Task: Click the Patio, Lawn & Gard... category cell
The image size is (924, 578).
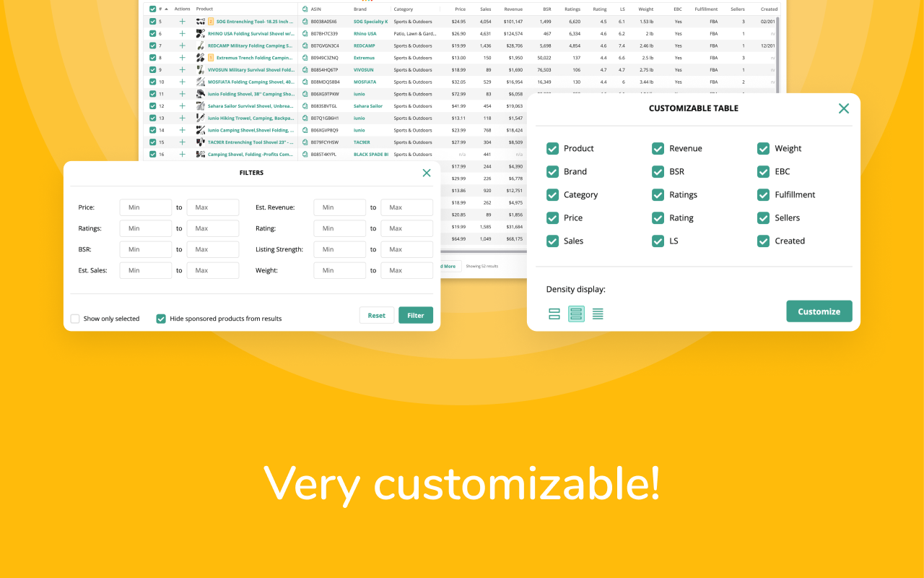Action: point(415,34)
